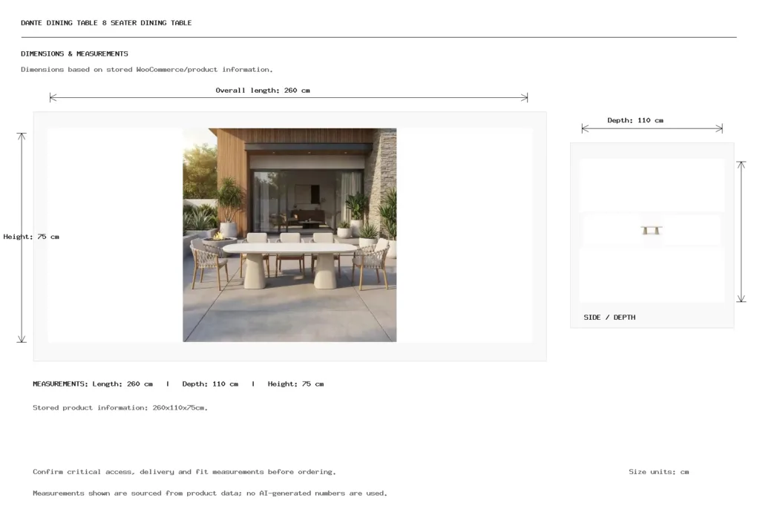
Task: Select 'Dimensions based on stored WooCommerce/product information.' text
Action: 147,69
